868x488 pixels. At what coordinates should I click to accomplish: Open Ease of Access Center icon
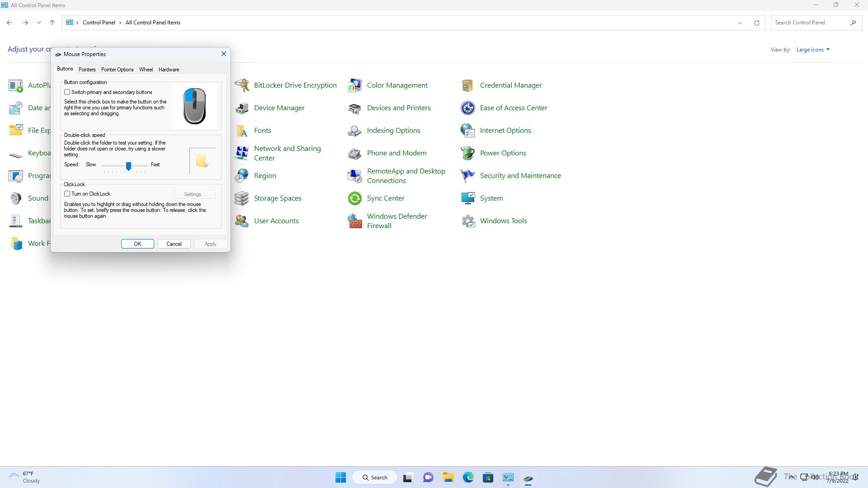[x=468, y=108]
